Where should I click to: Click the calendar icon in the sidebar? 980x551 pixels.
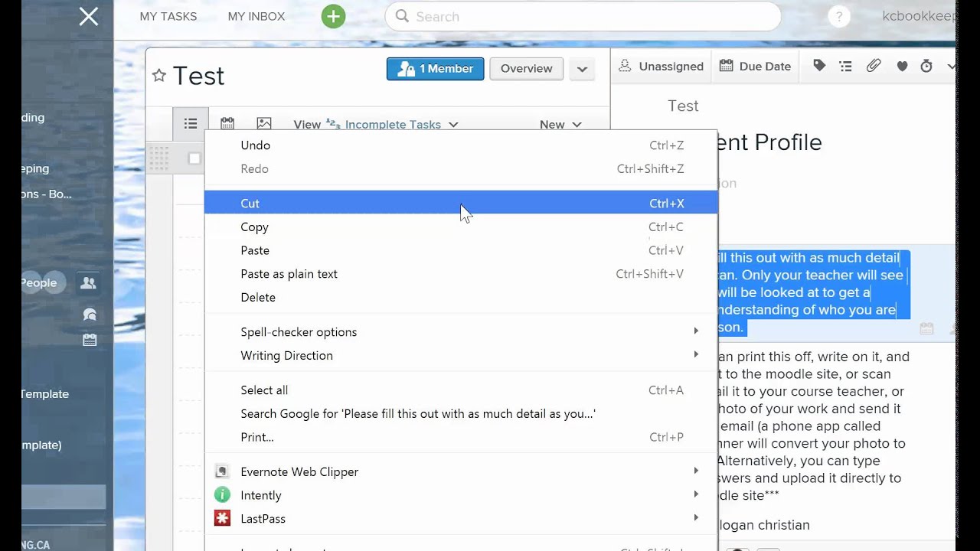click(x=90, y=340)
